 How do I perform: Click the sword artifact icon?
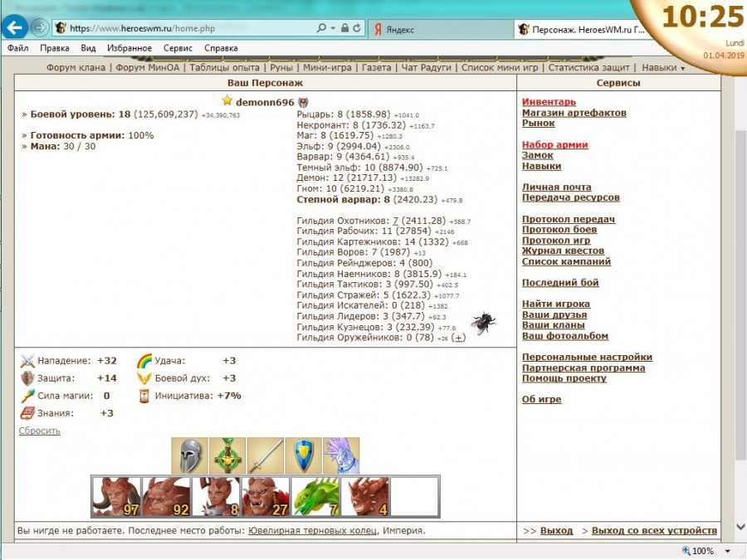click(265, 455)
